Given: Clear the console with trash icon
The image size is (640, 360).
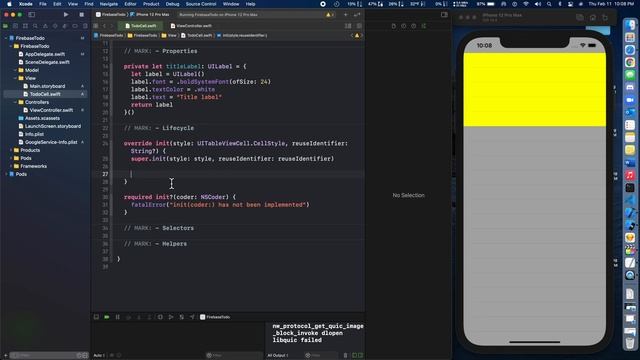Looking at the screenshot, I should click(345, 356).
